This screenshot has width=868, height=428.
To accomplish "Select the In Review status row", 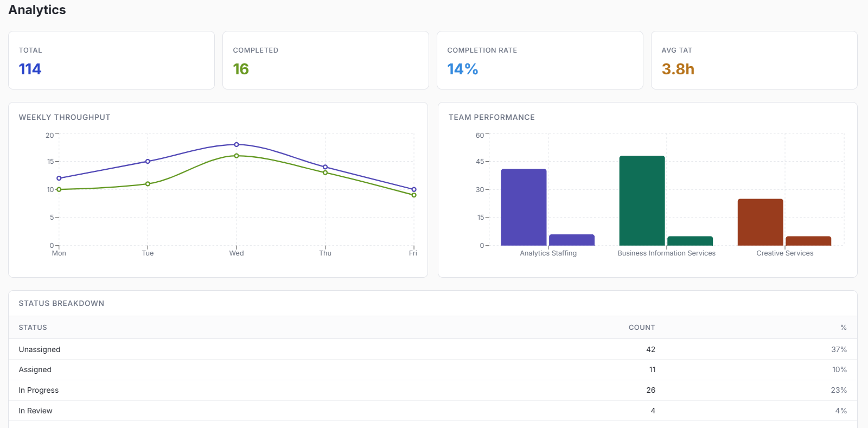I will coord(433,411).
